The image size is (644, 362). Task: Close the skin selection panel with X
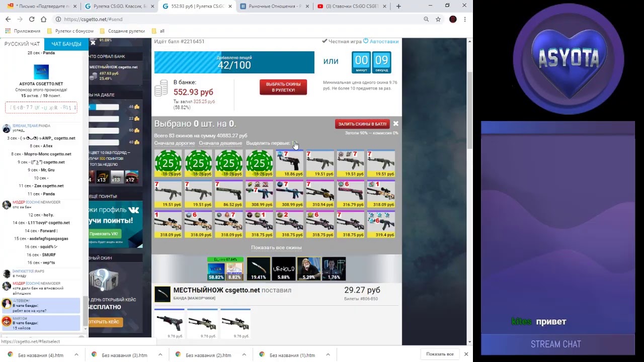click(x=395, y=124)
